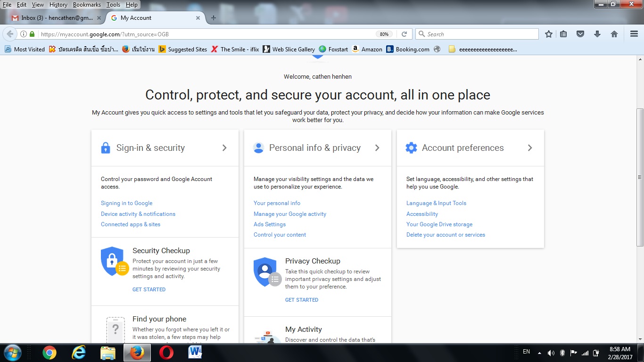The width and height of the screenshot is (644, 362).
Task: Click the volume speaker icon in system tray
Action: click(551, 353)
